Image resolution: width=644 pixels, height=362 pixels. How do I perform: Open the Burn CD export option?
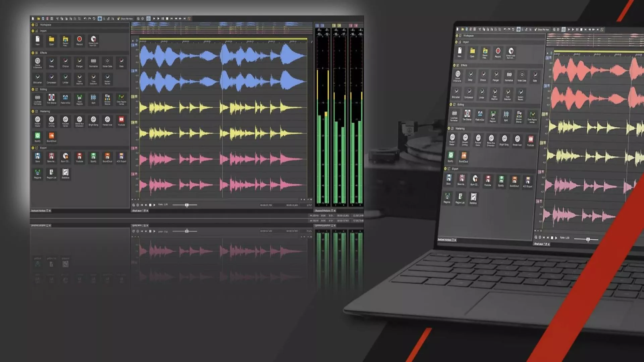click(65, 156)
